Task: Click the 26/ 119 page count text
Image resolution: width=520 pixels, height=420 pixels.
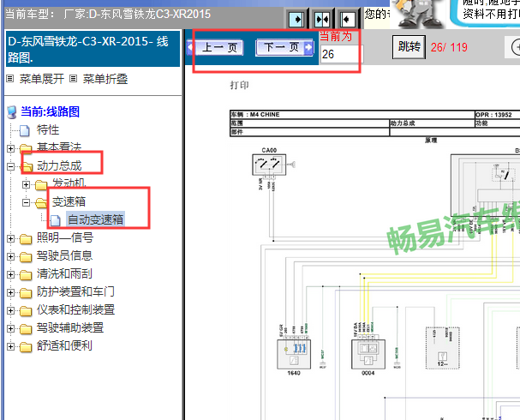Action: 449,47
